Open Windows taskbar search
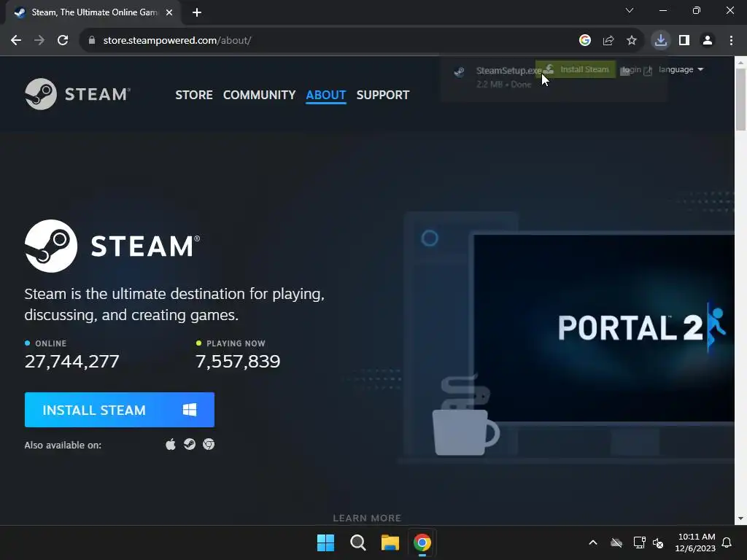 tap(357, 542)
